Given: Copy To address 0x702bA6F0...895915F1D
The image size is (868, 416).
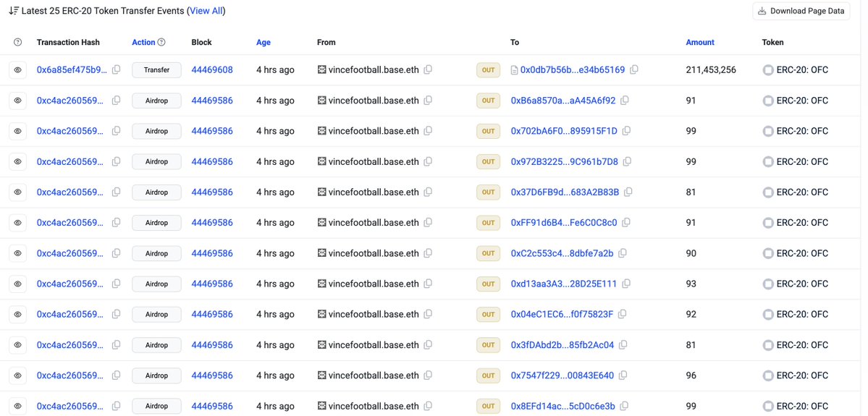Looking at the screenshot, I should 627,131.
